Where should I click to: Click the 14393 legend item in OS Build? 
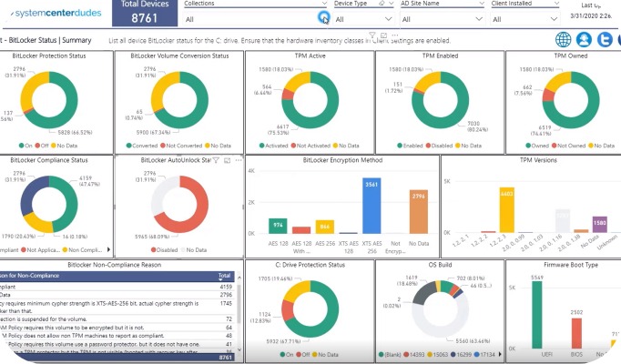414,355
